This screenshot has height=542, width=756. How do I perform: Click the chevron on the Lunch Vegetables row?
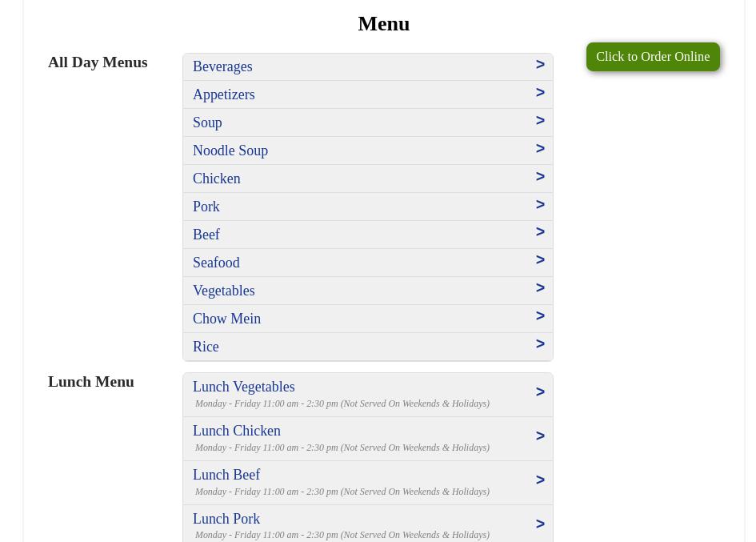540,392
